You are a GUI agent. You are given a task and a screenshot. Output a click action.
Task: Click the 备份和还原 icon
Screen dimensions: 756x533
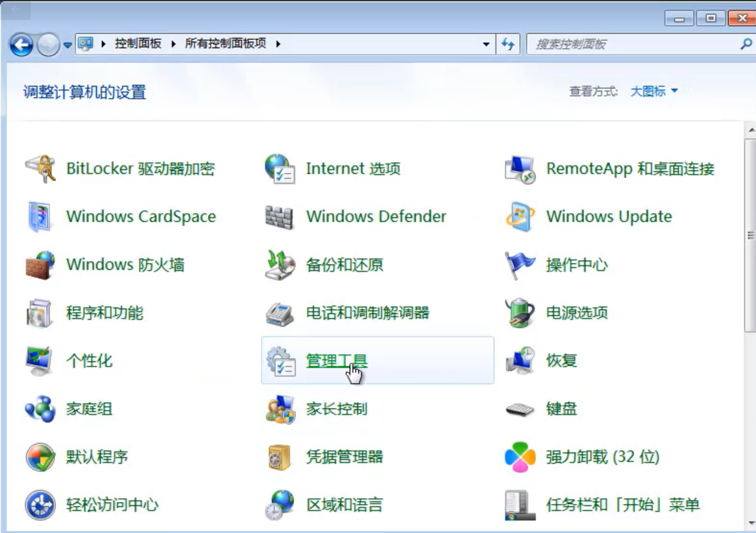[280, 265]
